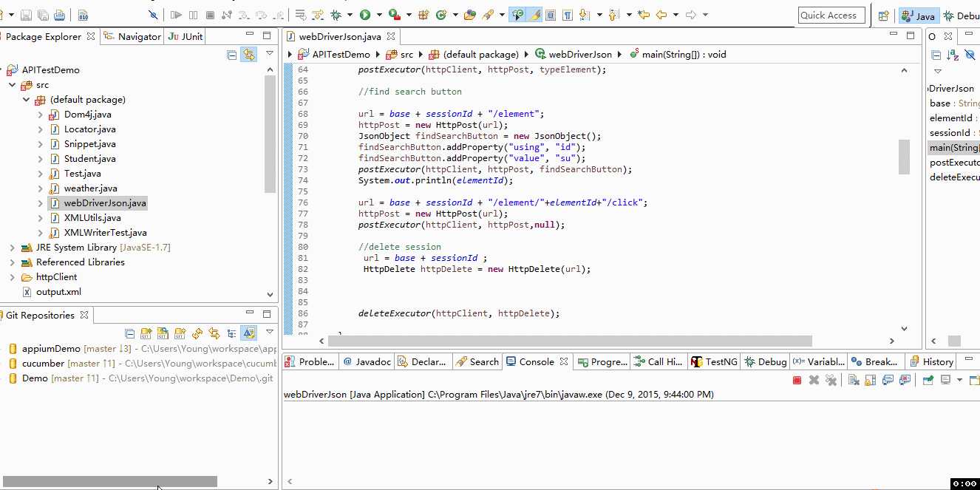This screenshot has height=490, width=980.
Task: Open the Run button dropdown arrow
Action: coord(379,15)
